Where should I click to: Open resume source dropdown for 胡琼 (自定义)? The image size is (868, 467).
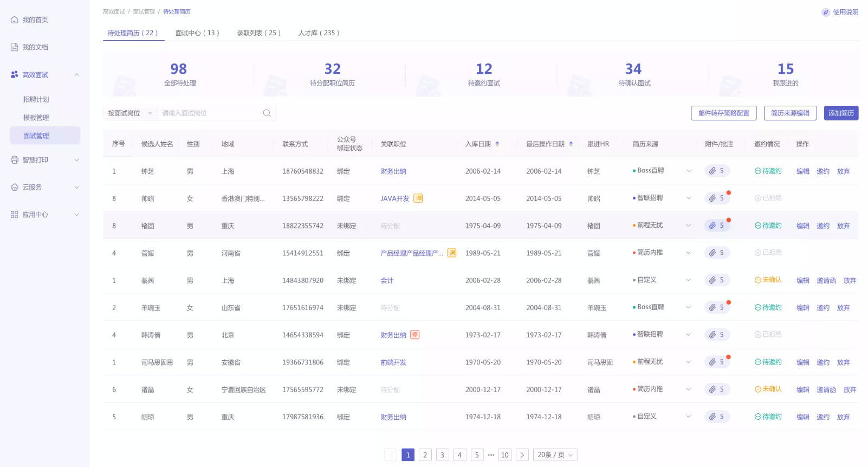click(x=689, y=417)
